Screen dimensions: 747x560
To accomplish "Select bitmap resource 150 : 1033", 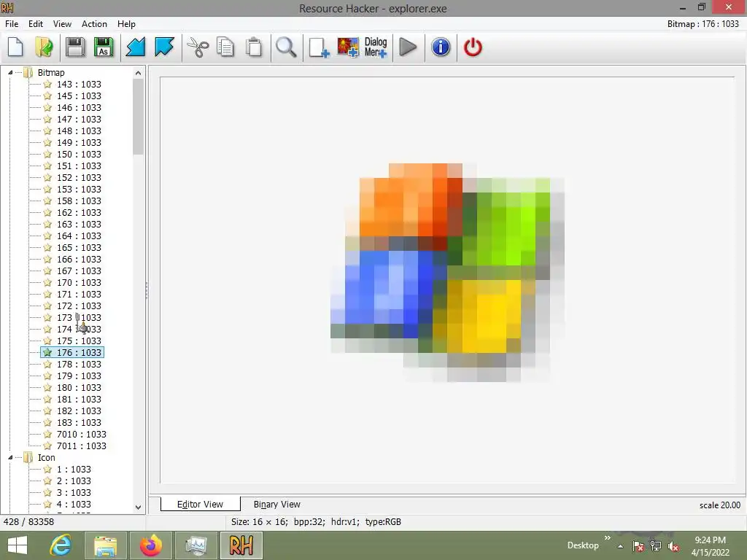I will (79, 155).
